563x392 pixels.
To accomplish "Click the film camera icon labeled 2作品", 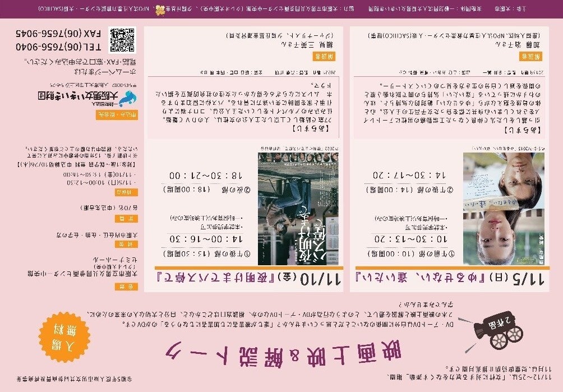I will [497, 330].
